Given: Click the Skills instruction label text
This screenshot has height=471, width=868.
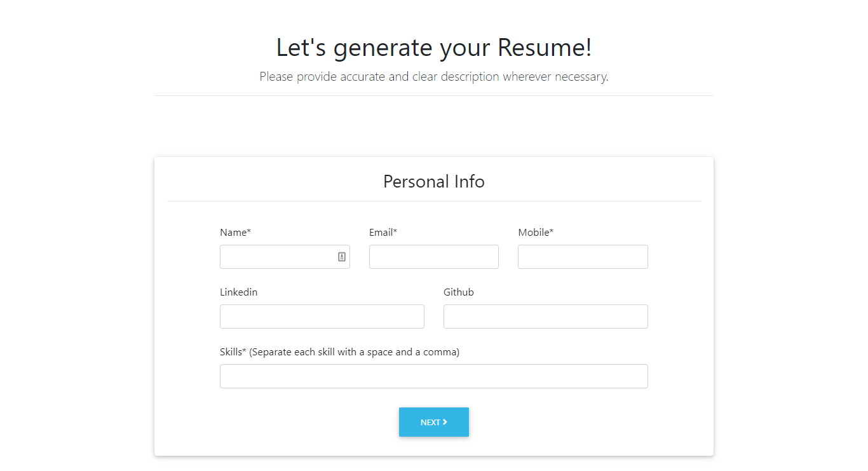Looking at the screenshot, I should coord(339,352).
